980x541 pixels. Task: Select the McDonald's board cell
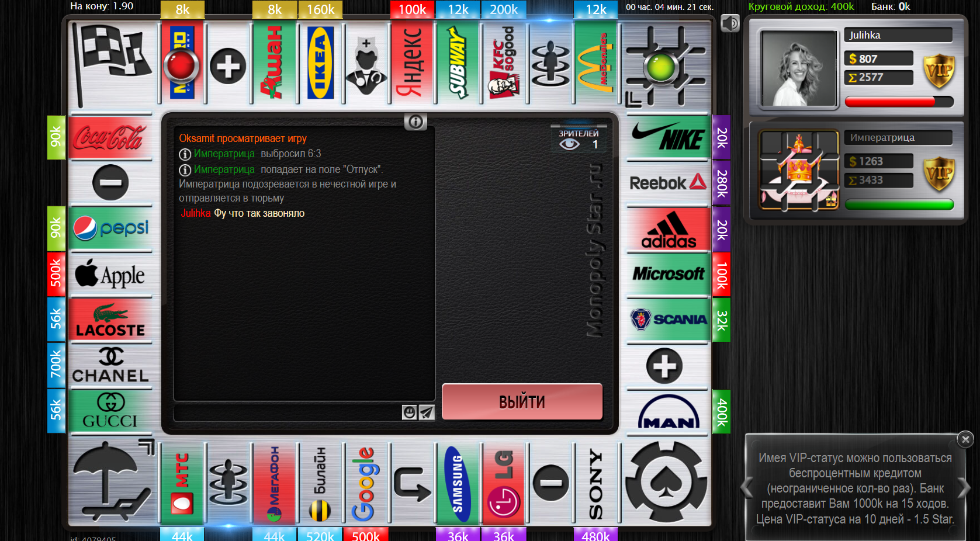click(x=595, y=63)
